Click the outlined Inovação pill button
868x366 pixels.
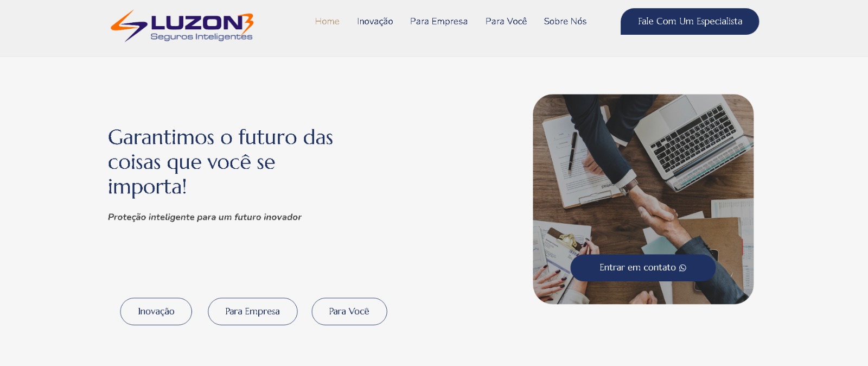[156, 312]
